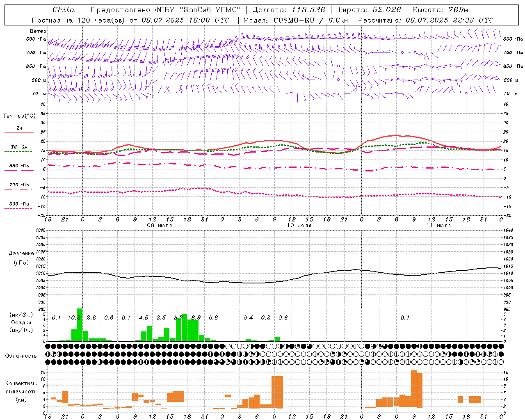The height and width of the screenshot is (420, 525).
Task: Click the precipitation total "3.5"
Action: [161, 317]
